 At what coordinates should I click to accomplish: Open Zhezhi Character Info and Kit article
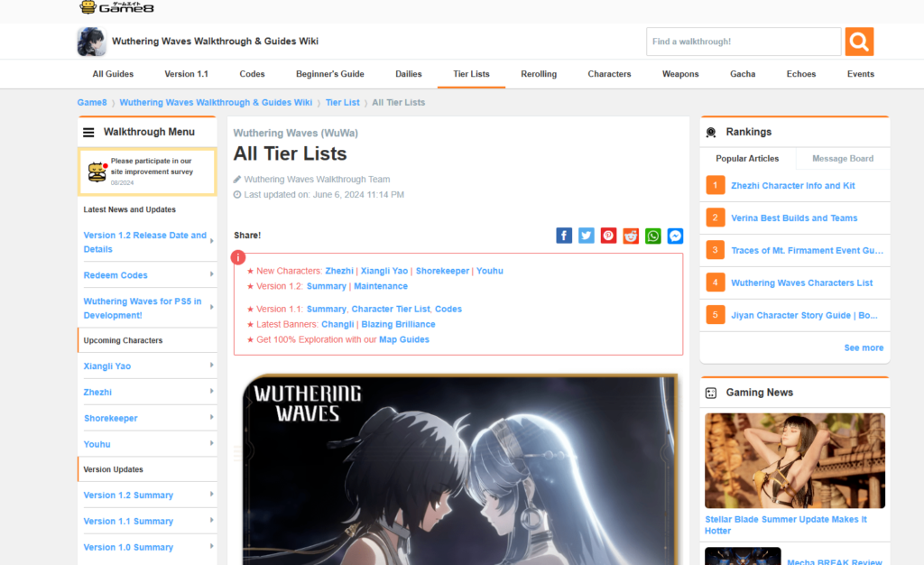[792, 186]
